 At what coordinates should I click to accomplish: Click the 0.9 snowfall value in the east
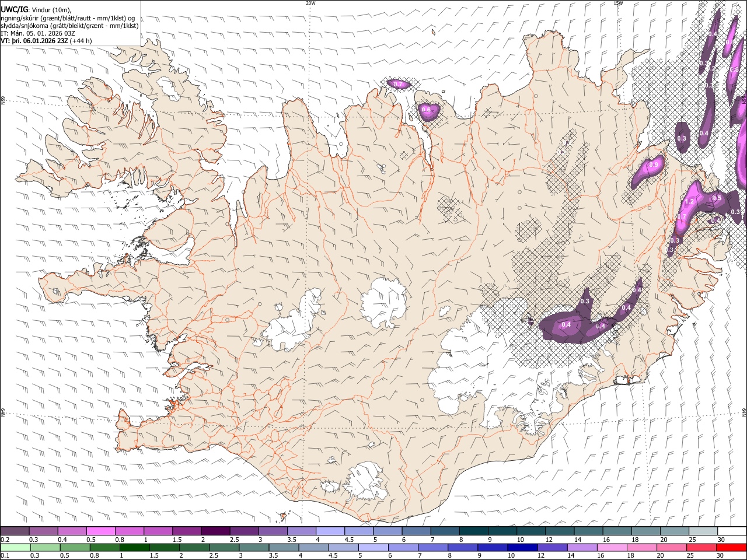coord(654,165)
